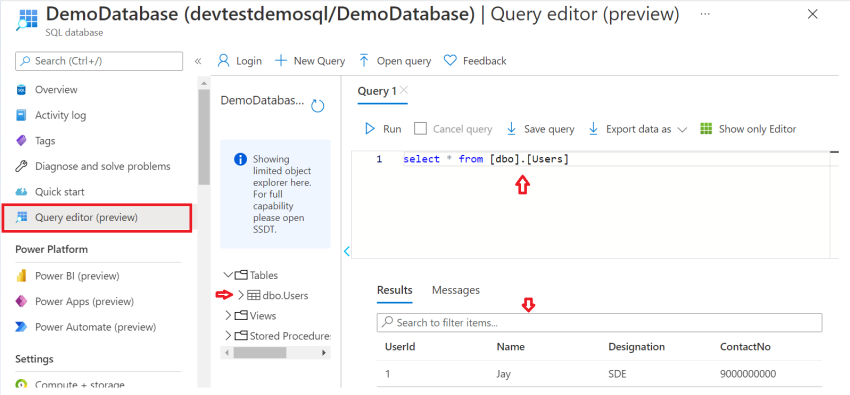Click the Open query upload icon
Image resolution: width=850 pixels, height=395 pixels.
(364, 61)
